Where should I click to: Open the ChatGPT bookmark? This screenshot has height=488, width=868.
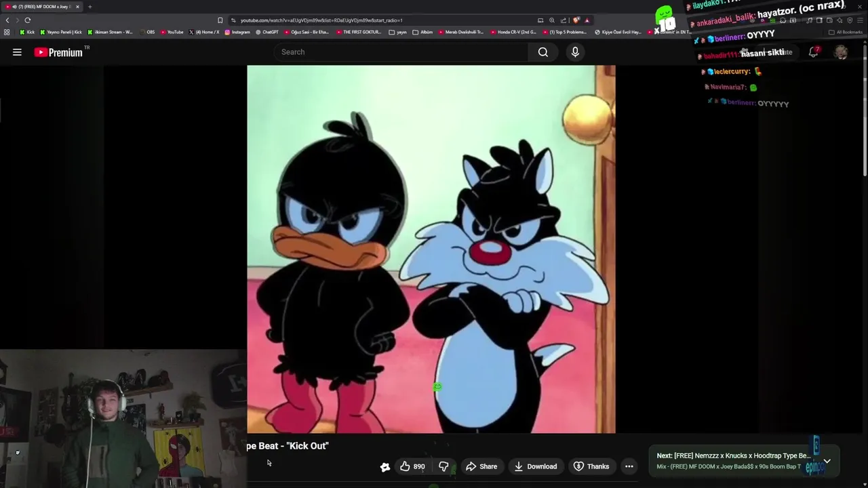pyautogui.click(x=267, y=32)
